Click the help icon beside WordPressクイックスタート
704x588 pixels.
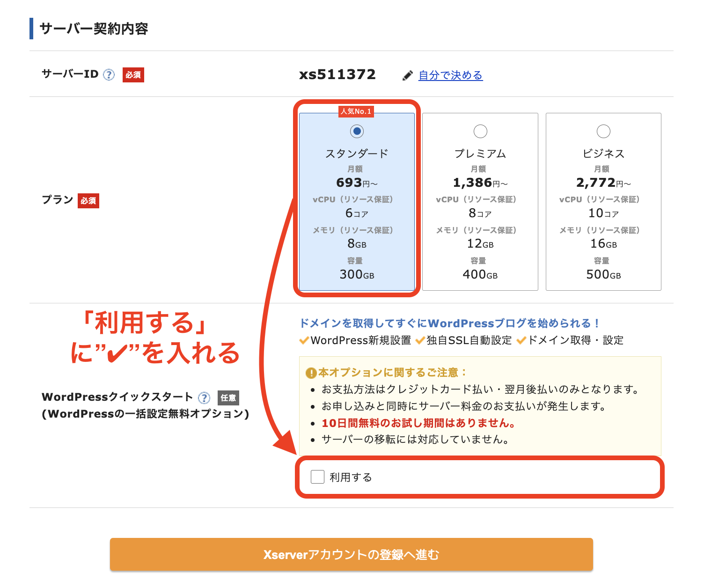[204, 398]
